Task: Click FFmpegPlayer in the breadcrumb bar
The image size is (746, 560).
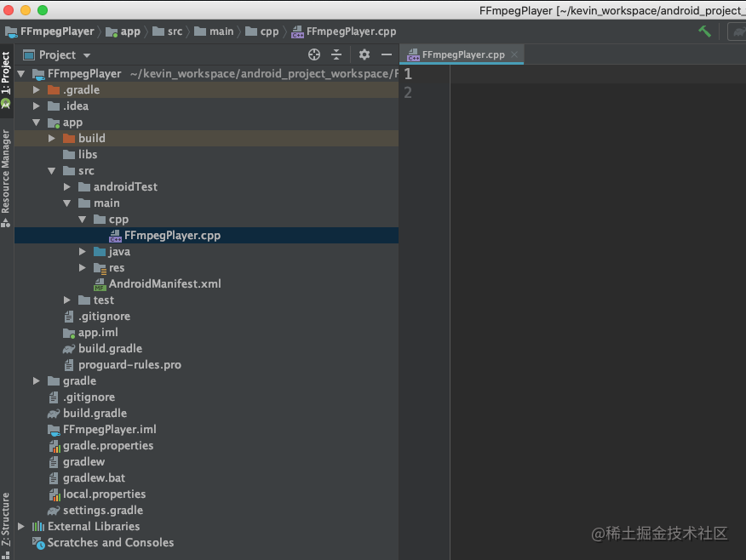Action: click(50, 31)
